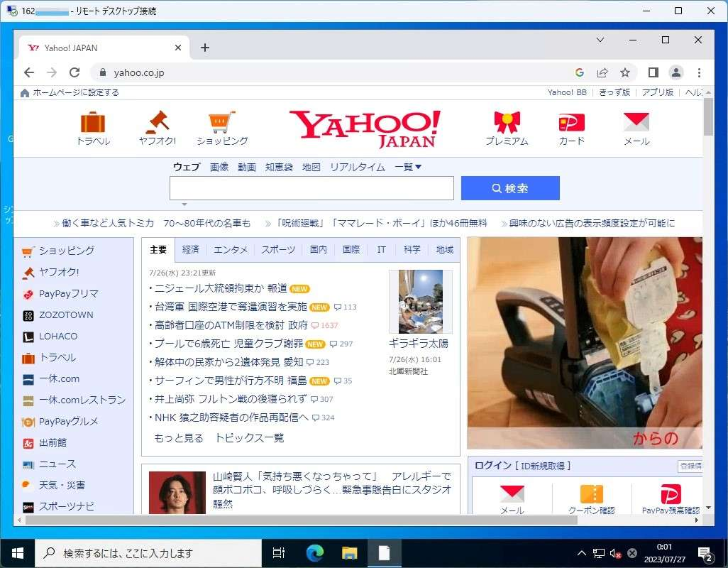728x568 pixels.
Task: Select the リアルタイム search category
Action: tap(357, 167)
